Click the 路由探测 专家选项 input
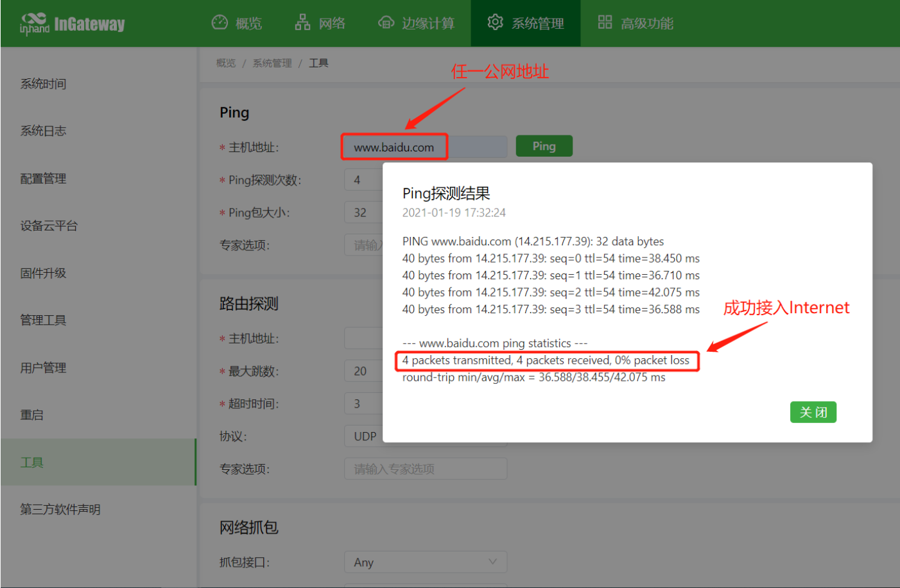This screenshot has width=900, height=588. 426,469
